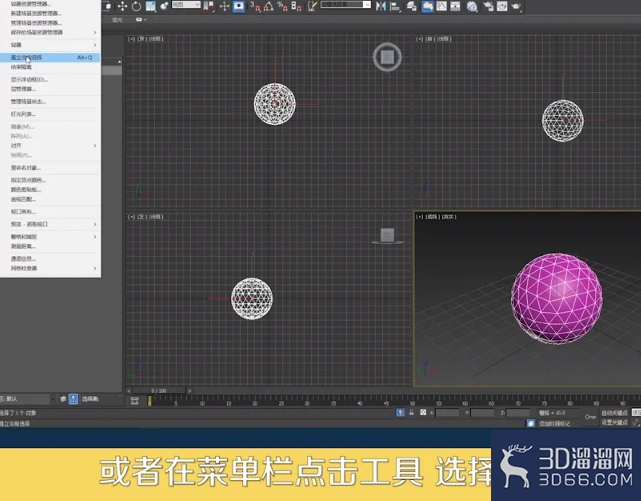Choose 灯光列表... menu item

pyautogui.click(x=51, y=114)
